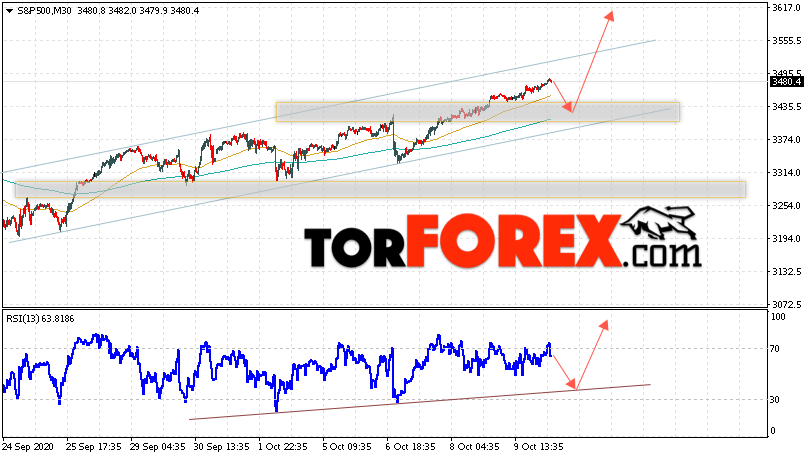The height and width of the screenshot is (458, 808).
Task: Click the 100 level on RSI axis
Action: coord(778,317)
